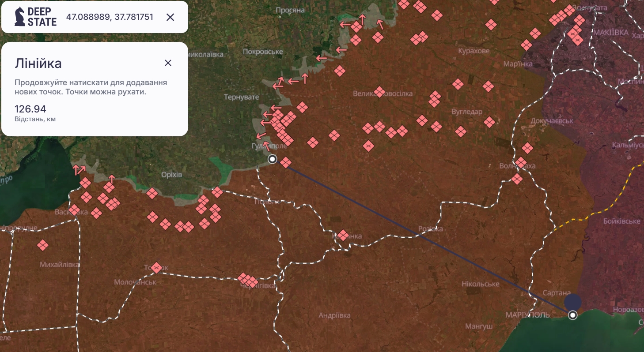Close the coordinates search bar

point(170,17)
